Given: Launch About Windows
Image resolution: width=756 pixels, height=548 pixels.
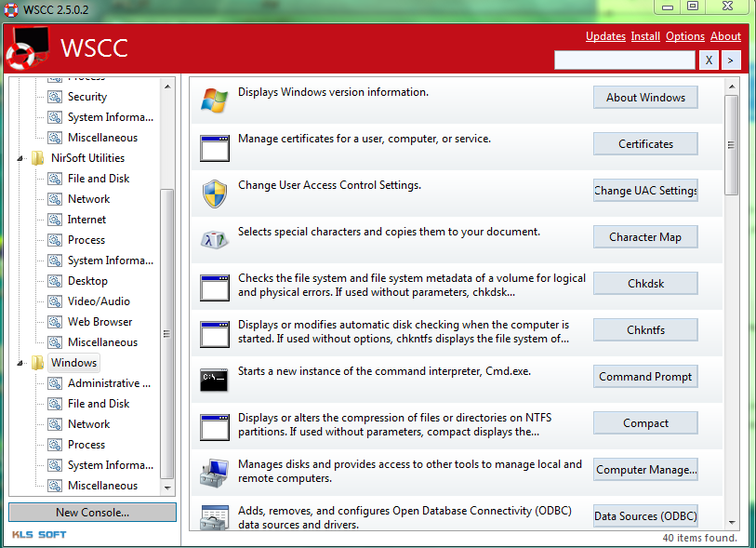Looking at the screenshot, I should pyautogui.click(x=645, y=98).
